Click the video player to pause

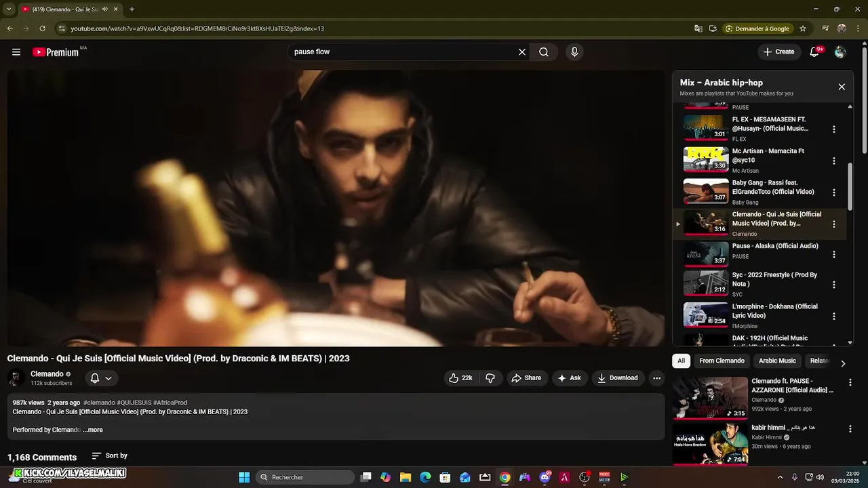coord(336,208)
